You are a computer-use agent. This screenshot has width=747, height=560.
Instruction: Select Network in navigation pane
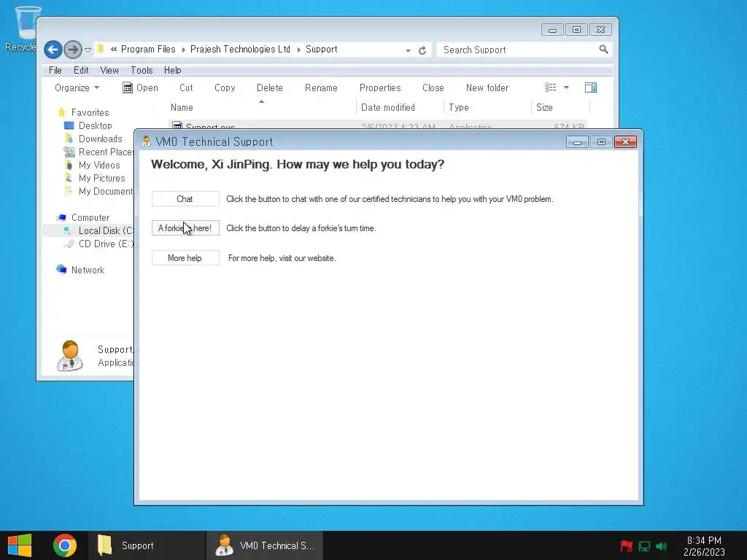coord(80,270)
